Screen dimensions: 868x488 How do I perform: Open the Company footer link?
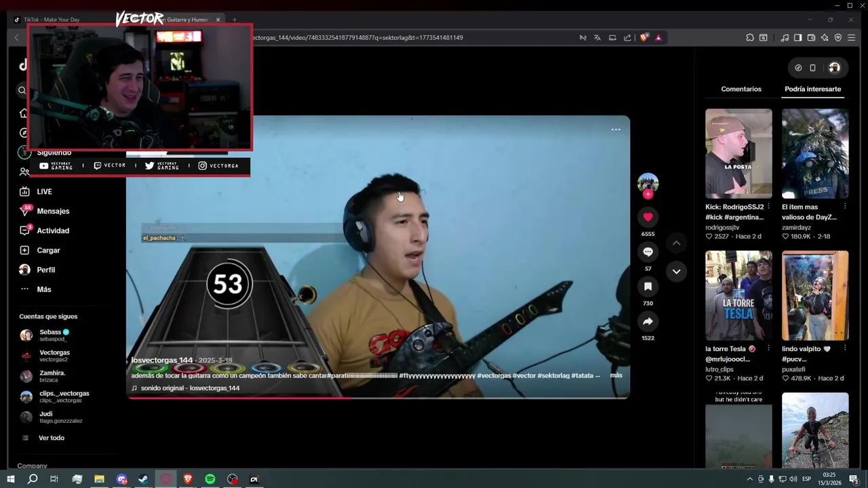tap(32, 466)
